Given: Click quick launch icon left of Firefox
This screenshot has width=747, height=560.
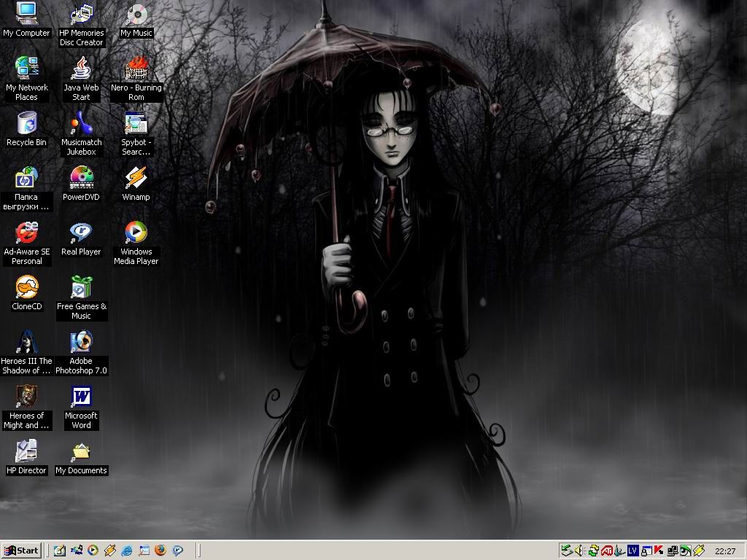Looking at the screenshot, I should coord(144,551).
